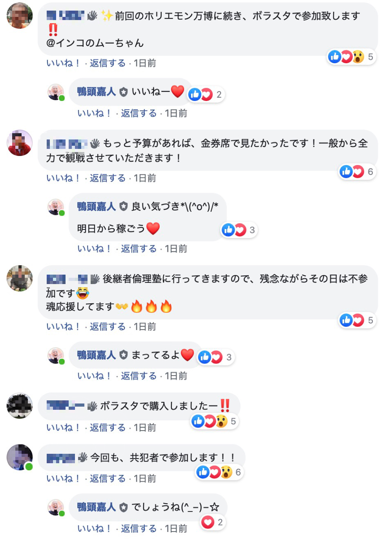Open reactions on the 金券席 comment
392x541 pixels.
click(357, 172)
